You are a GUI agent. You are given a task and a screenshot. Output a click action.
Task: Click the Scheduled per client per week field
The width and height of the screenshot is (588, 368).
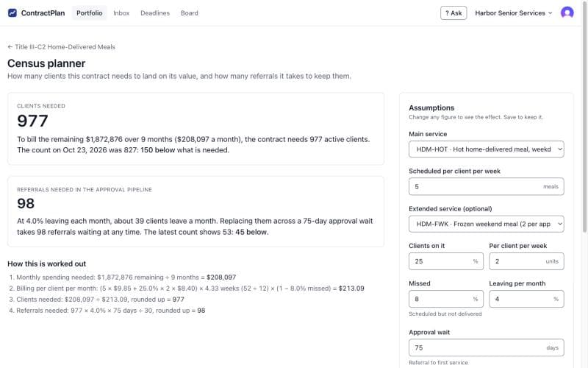click(x=487, y=187)
